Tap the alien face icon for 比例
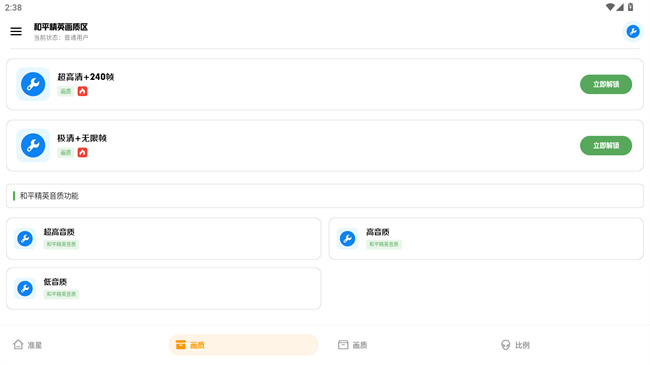650x365 pixels. pos(505,345)
